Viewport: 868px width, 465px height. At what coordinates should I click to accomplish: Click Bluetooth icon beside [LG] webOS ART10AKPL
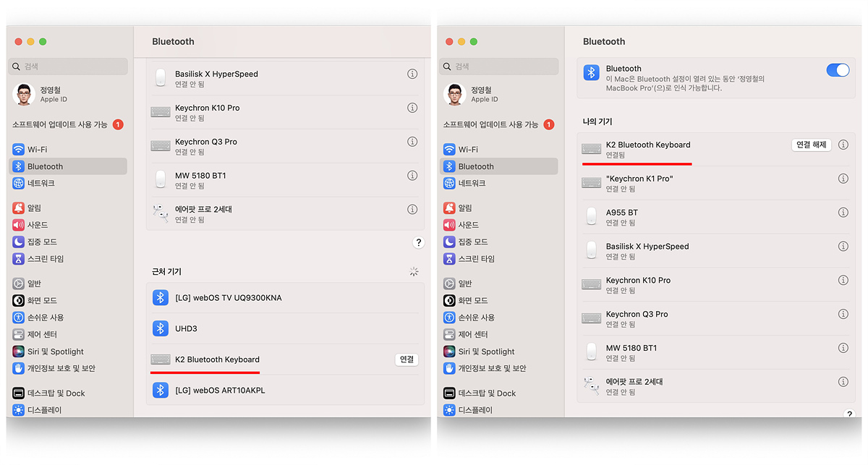161,391
